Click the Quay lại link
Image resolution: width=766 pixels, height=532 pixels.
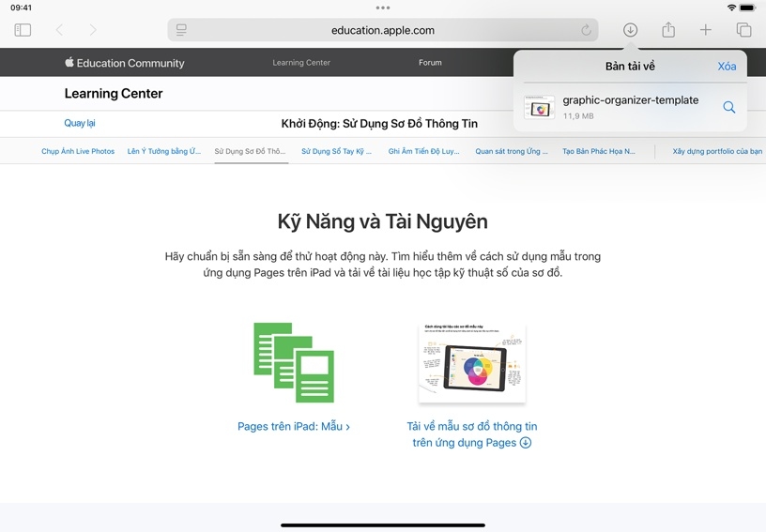[79, 123]
